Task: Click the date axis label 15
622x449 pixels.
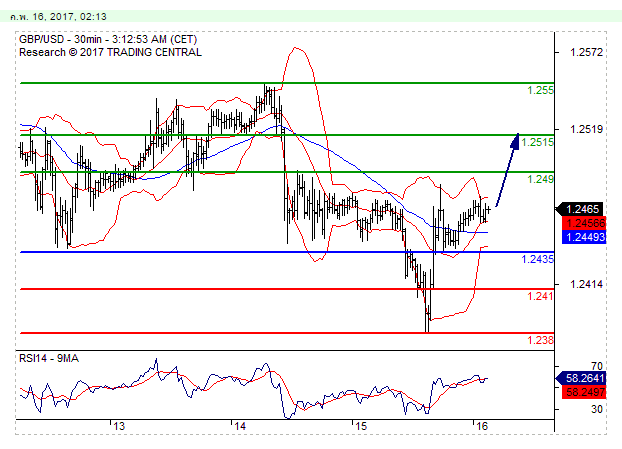Action: (361, 426)
